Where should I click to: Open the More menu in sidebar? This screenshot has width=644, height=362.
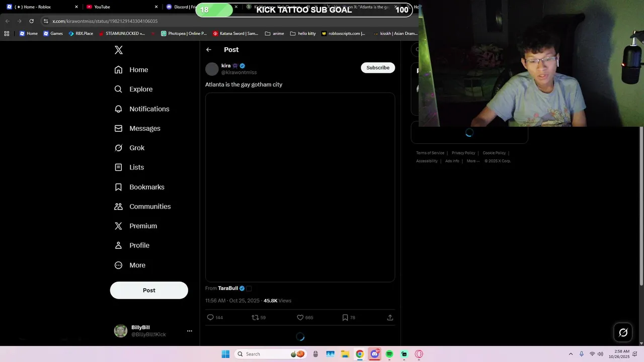coord(130,265)
